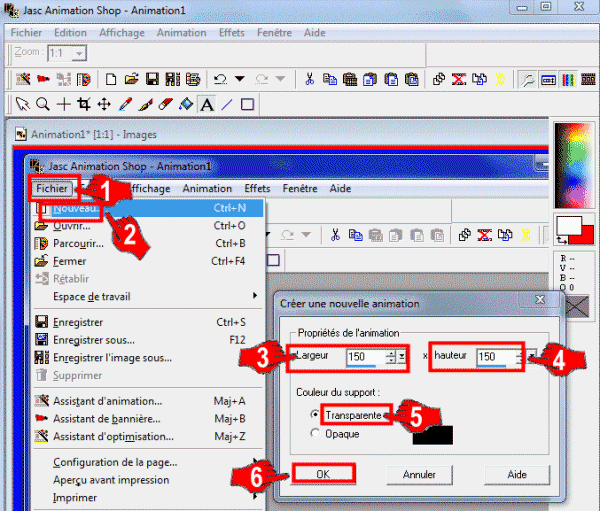600x511 pixels.
Task: Click the Largeur 150 input field
Action: pyautogui.click(x=365, y=357)
